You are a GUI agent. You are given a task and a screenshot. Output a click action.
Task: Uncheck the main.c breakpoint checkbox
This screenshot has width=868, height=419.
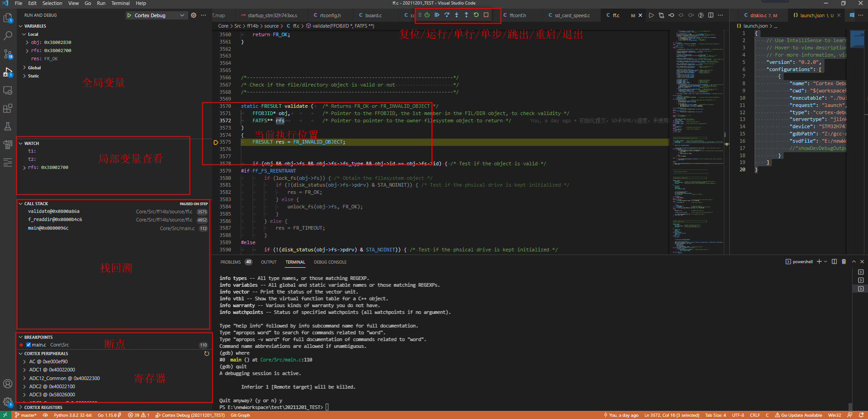point(29,345)
